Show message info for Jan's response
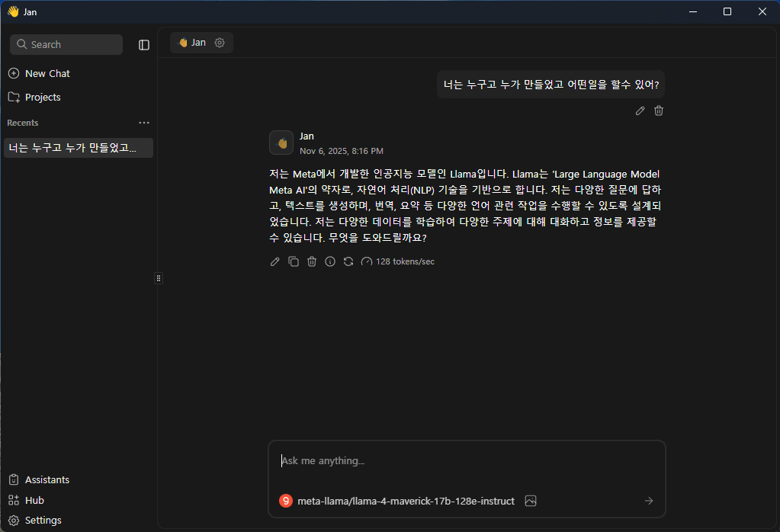This screenshot has width=780, height=532. click(330, 261)
